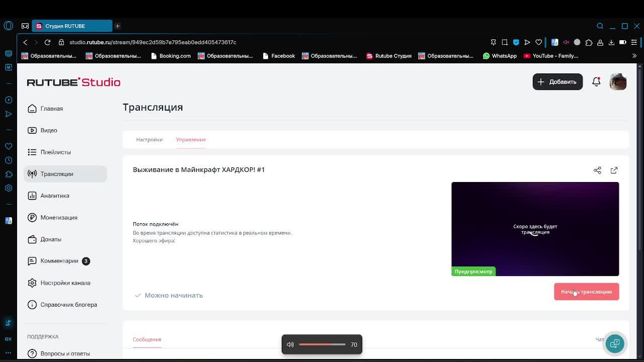Open Аналитика section
Image resolution: width=644 pixels, height=362 pixels.
[55, 196]
